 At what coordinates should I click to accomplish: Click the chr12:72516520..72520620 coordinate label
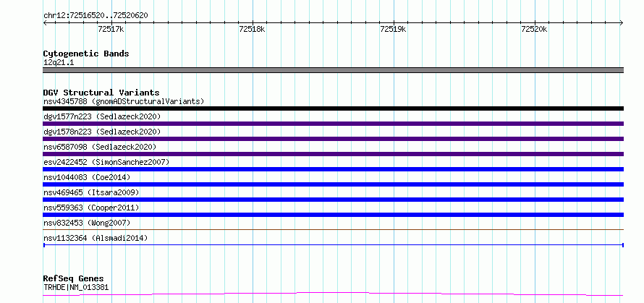(96, 16)
